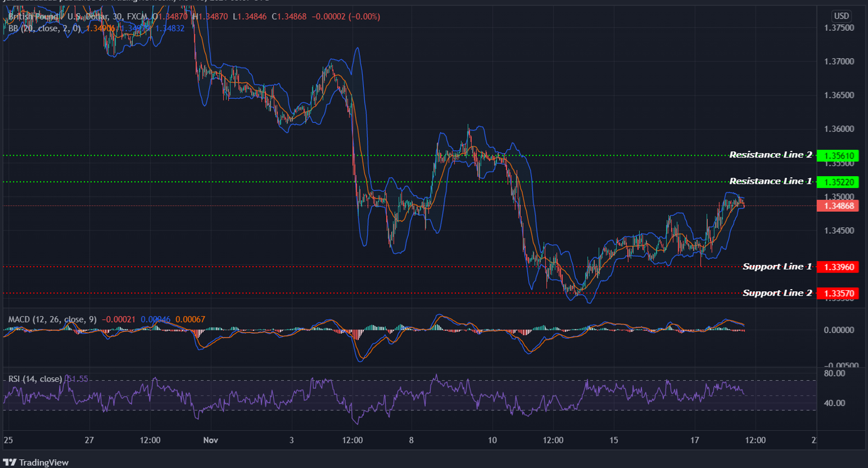Click the 1.36000 price axis tick
The image size is (868, 468).
(x=839, y=129)
